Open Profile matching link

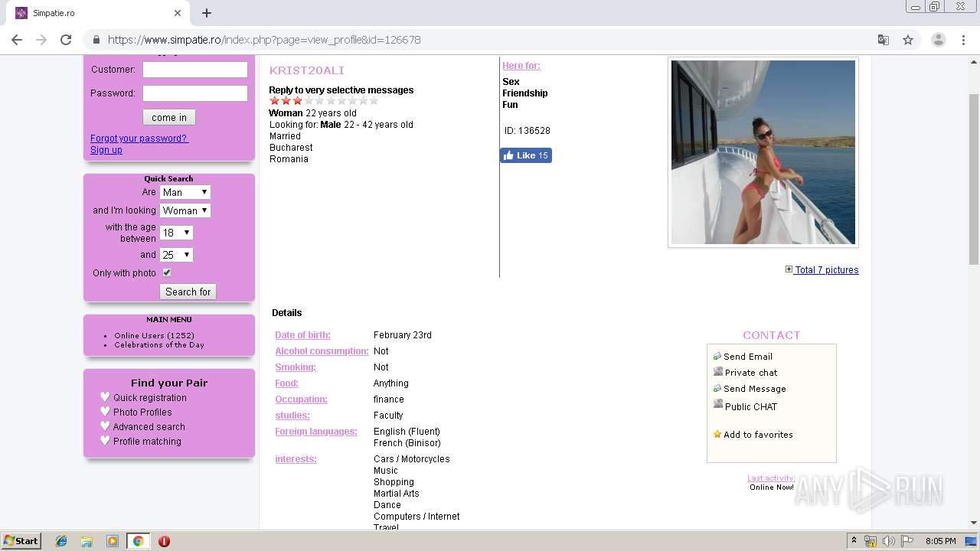click(147, 441)
